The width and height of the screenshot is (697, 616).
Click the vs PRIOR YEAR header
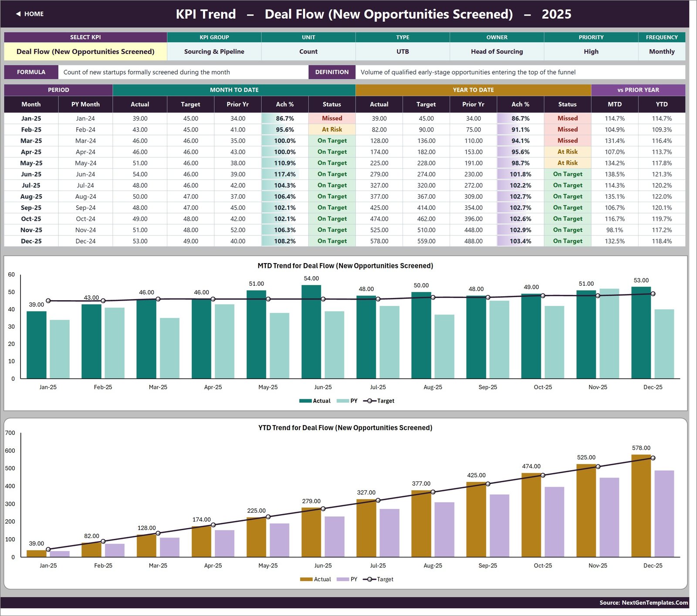tap(638, 90)
